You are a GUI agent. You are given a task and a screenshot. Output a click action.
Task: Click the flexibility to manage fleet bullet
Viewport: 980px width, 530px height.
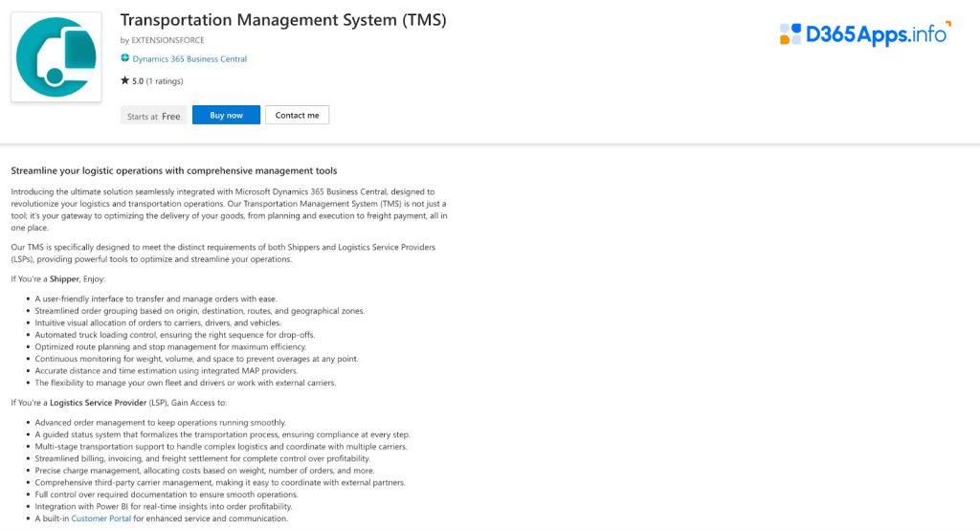(x=185, y=383)
